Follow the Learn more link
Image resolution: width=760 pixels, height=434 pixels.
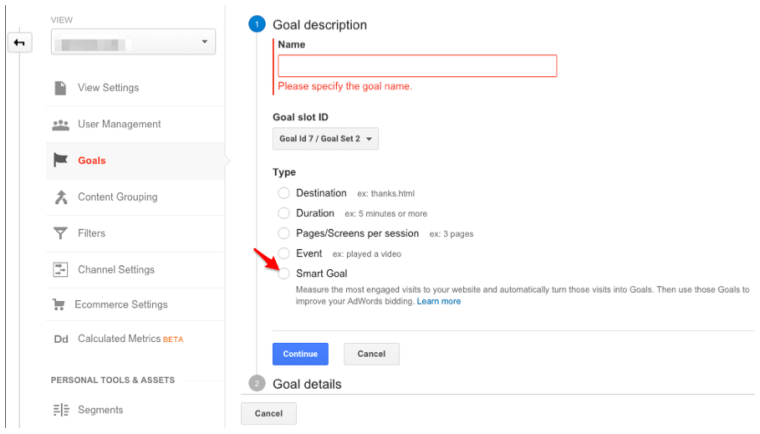(x=439, y=301)
